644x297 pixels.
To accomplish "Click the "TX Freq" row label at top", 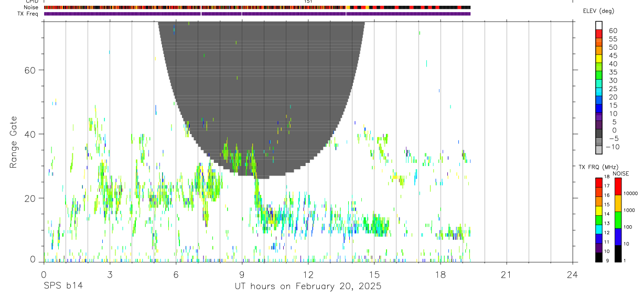I will point(28,14).
